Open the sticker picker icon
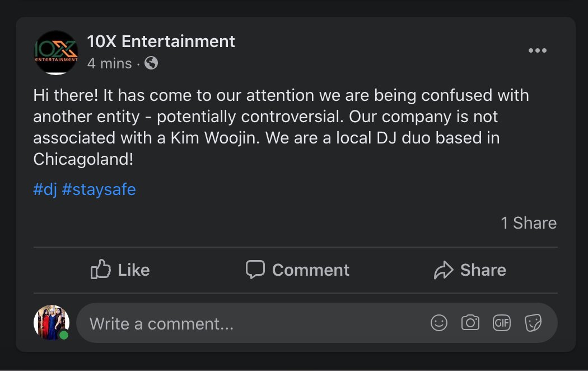 (533, 323)
